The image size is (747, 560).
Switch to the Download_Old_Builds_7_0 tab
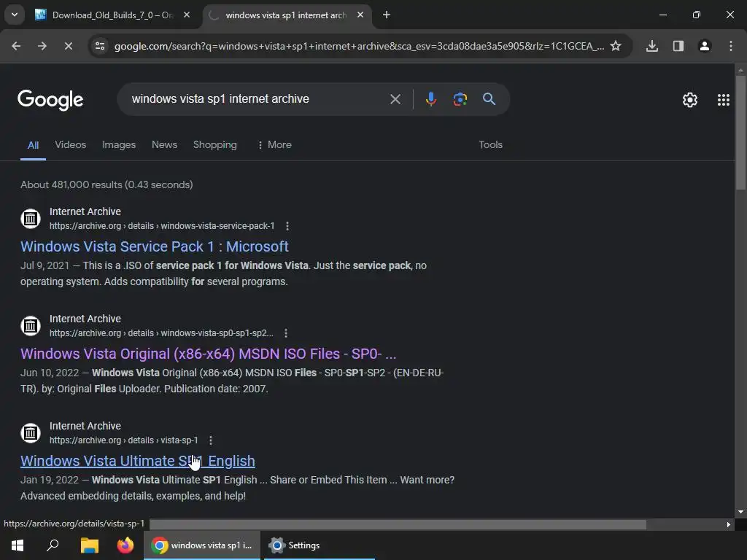click(112, 15)
